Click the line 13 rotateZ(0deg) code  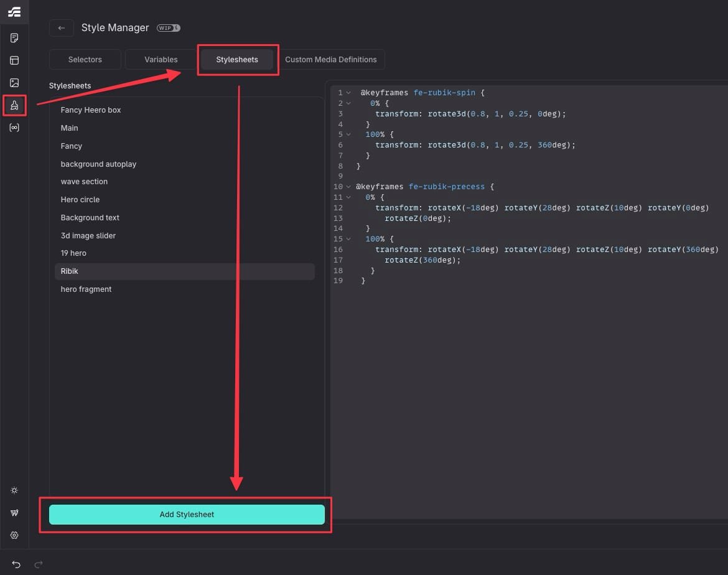tap(418, 218)
